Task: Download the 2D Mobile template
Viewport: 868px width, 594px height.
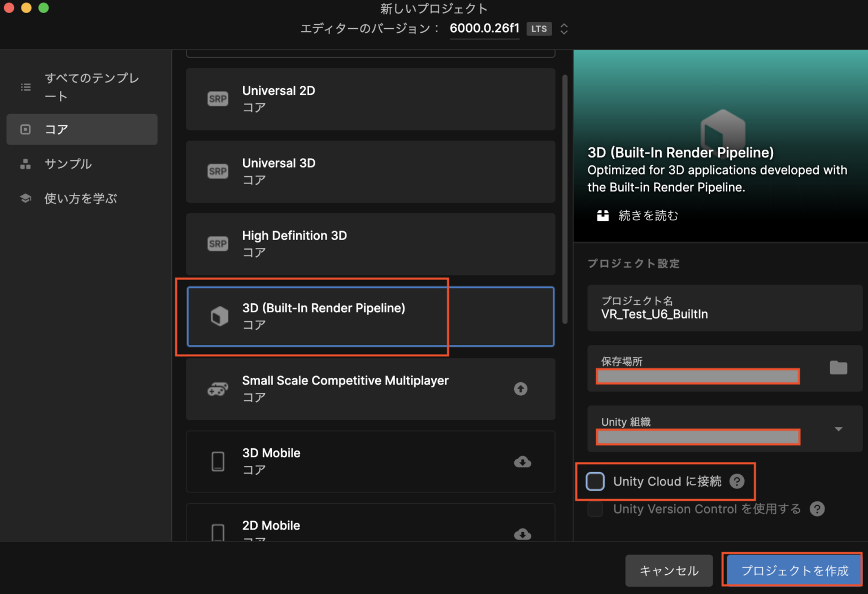Action: coord(523,534)
